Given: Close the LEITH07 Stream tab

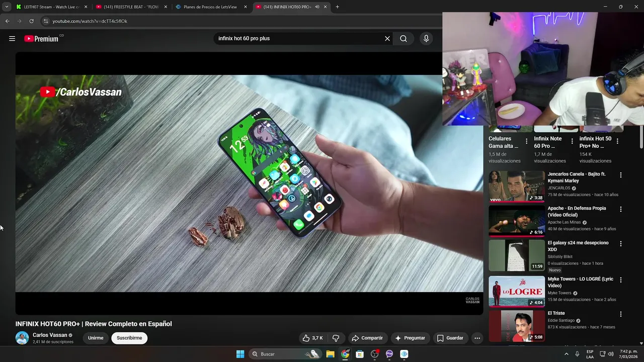Looking at the screenshot, I should coord(86,7).
